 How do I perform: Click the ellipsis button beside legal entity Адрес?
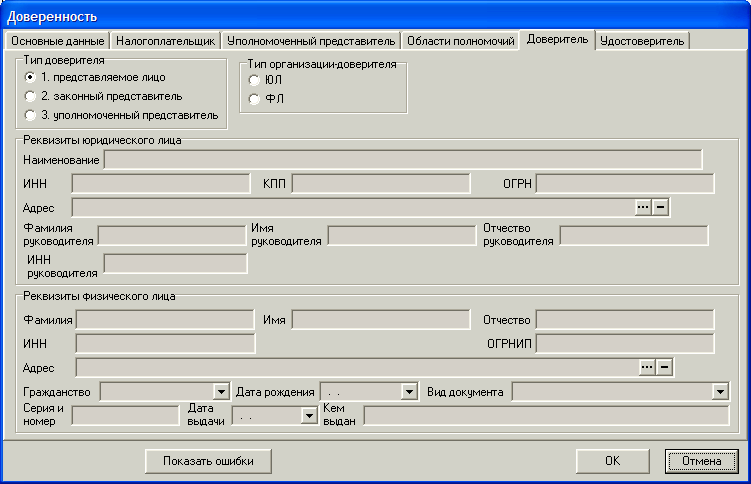644,207
